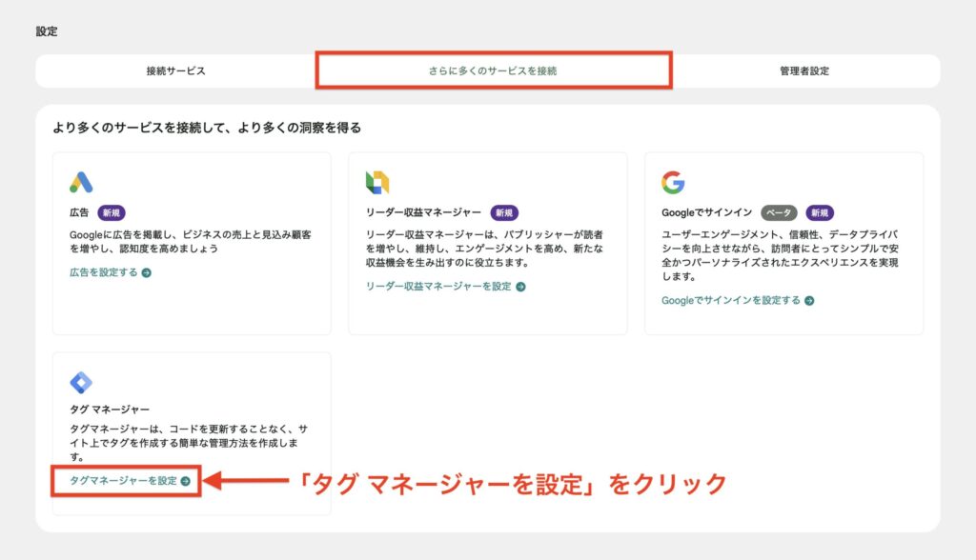976x560 pixels.
Task: Follow the Googleでサインインを設定する link
Action: point(731,301)
